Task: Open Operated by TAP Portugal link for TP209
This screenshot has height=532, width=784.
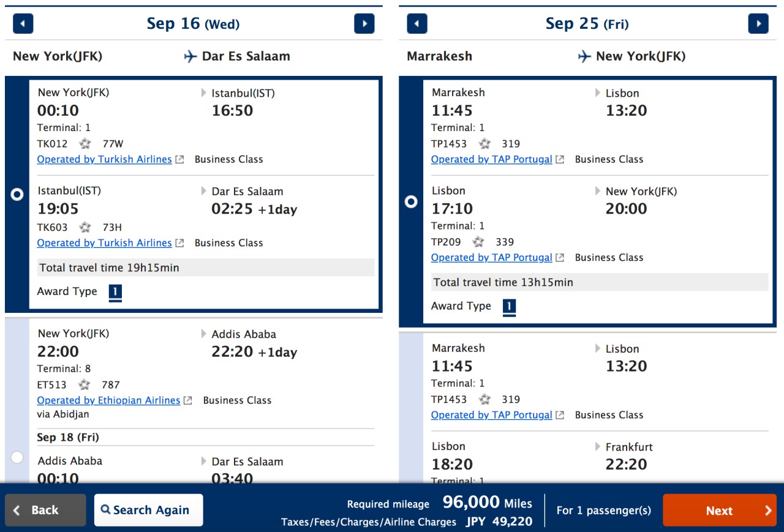Action: click(491, 258)
